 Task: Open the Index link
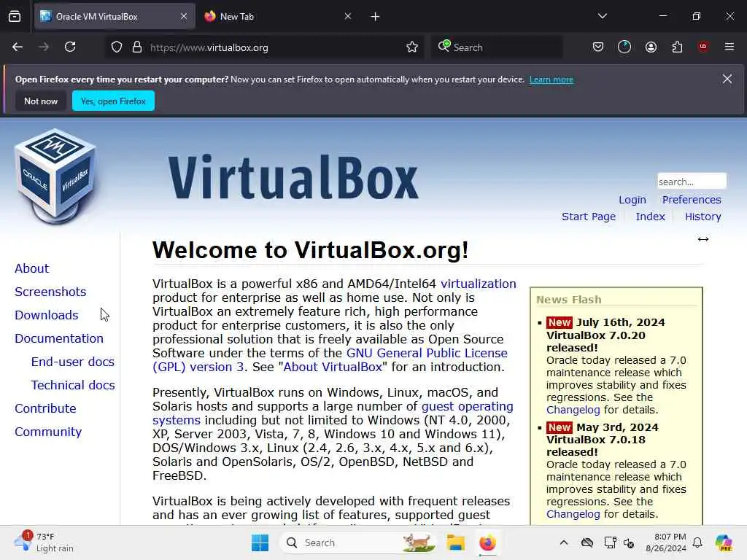[650, 217]
